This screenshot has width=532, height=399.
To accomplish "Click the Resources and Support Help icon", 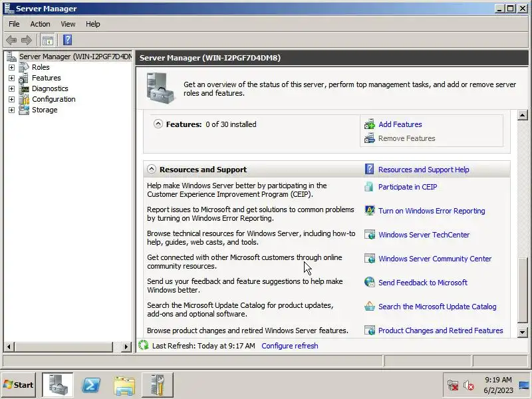I will point(370,169).
